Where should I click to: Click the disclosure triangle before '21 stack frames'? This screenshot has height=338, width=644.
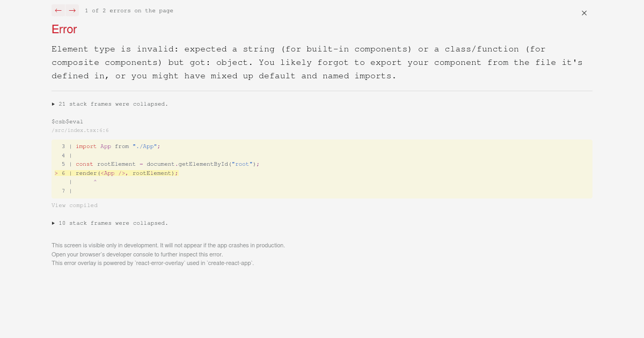[54, 104]
